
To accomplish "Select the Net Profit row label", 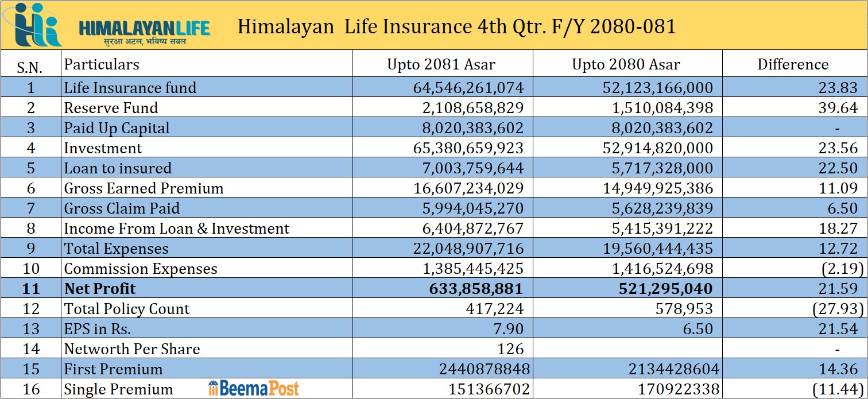I will pos(100,288).
